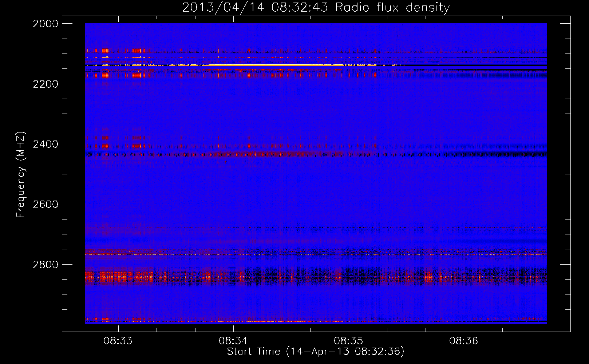
Task: Click the "Frequency (MHZ)" axis label
Action: pyautogui.click(x=21, y=175)
